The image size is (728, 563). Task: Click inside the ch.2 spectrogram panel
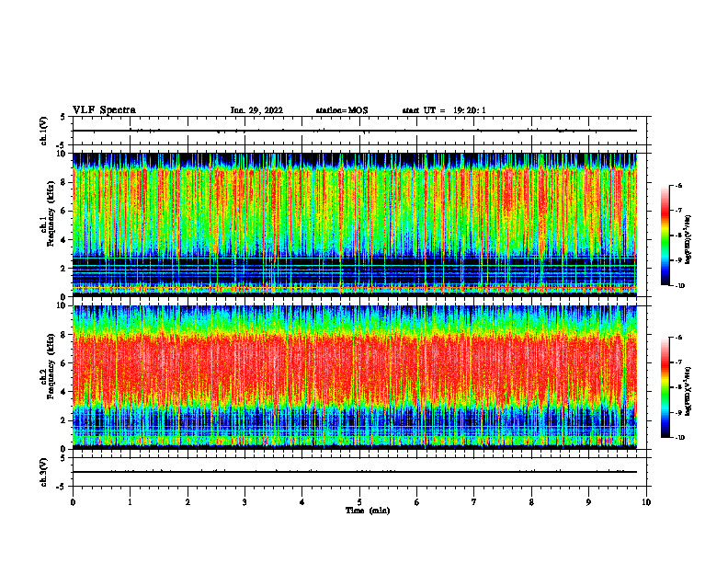click(x=355, y=377)
